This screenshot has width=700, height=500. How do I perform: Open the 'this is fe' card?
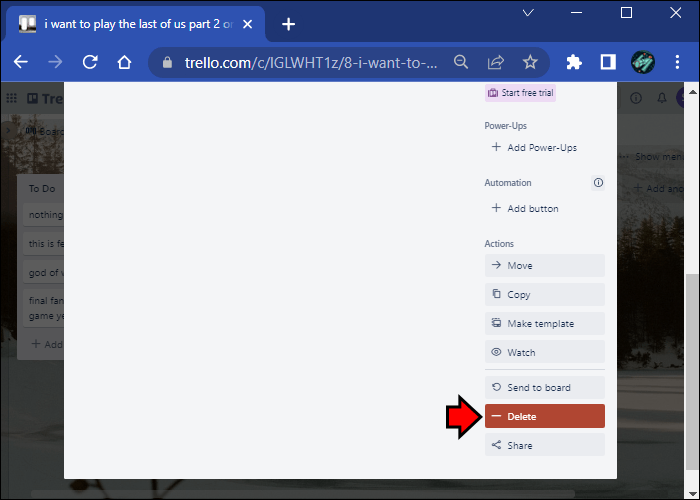coord(44,244)
